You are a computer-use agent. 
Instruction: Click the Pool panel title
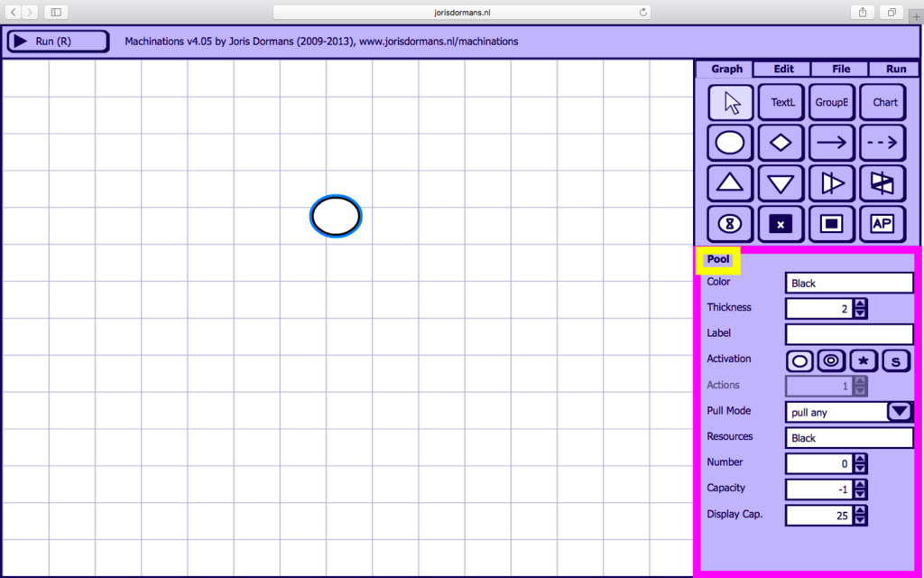(x=717, y=259)
